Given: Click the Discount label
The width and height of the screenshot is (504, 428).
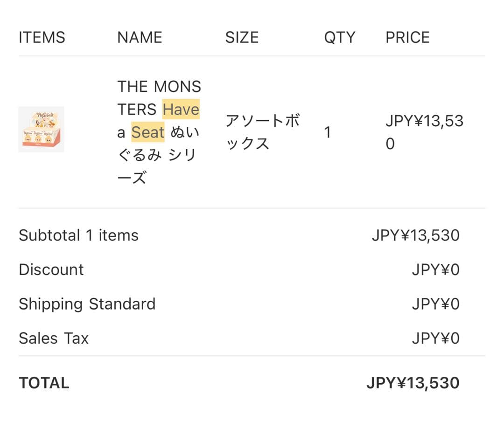Looking at the screenshot, I should click(x=51, y=269).
